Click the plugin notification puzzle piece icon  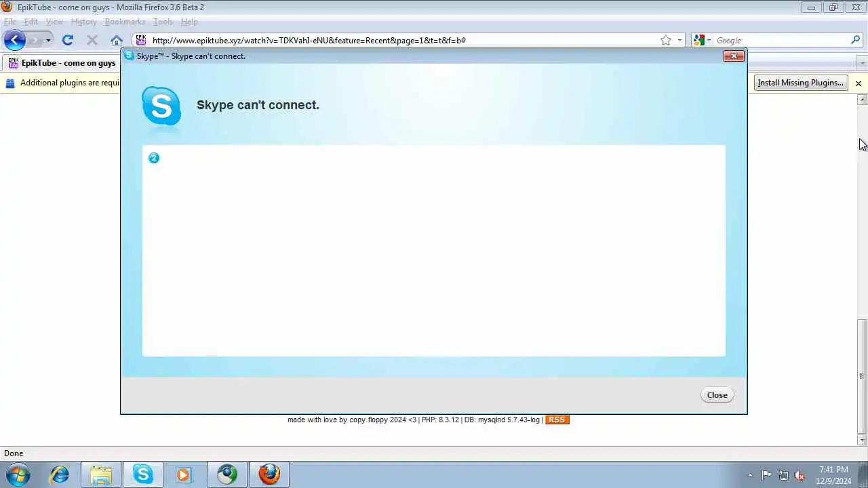(10, 83)
